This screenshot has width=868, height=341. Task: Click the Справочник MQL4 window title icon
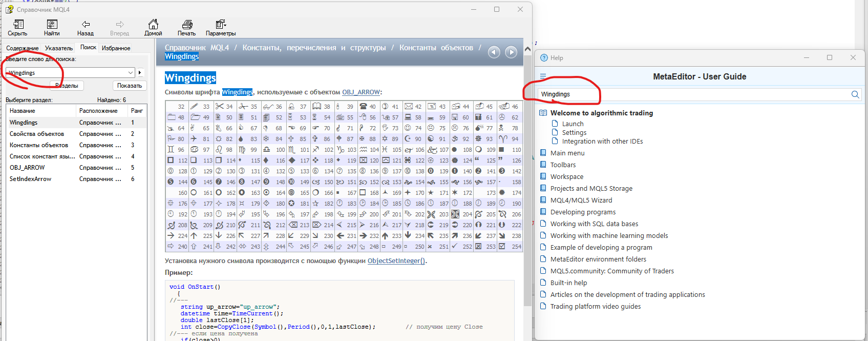tap(9, 9)
